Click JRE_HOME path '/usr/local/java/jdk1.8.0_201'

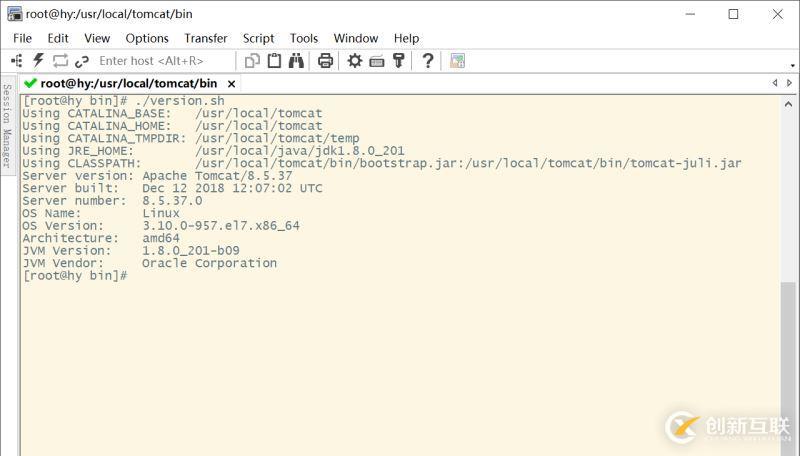(x=299, y=150)
